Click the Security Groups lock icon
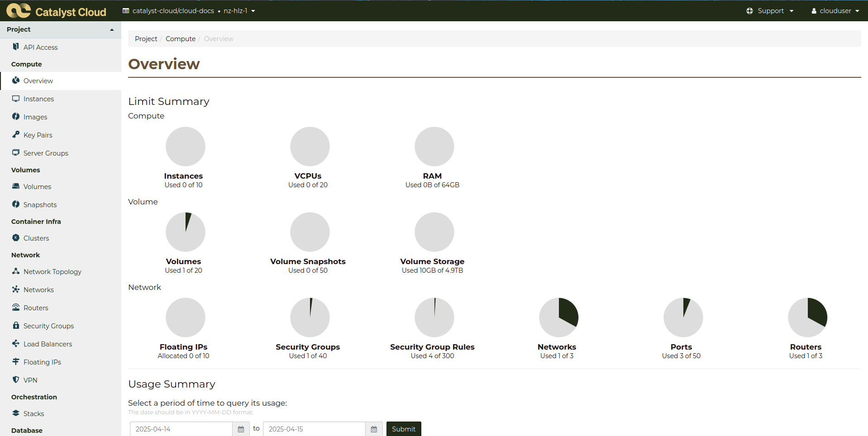Viewport: 868px width, 436px height. (16, 326)
